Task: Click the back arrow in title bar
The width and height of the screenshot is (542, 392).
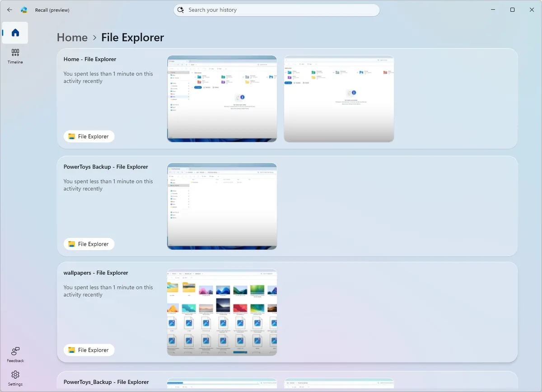Action: click(9, 9)
